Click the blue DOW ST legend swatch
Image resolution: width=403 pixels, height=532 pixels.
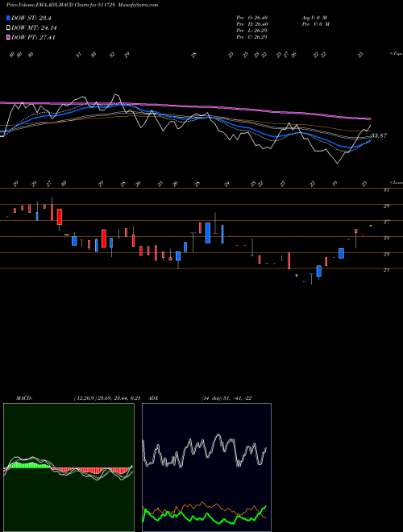(x=8, y=18)
